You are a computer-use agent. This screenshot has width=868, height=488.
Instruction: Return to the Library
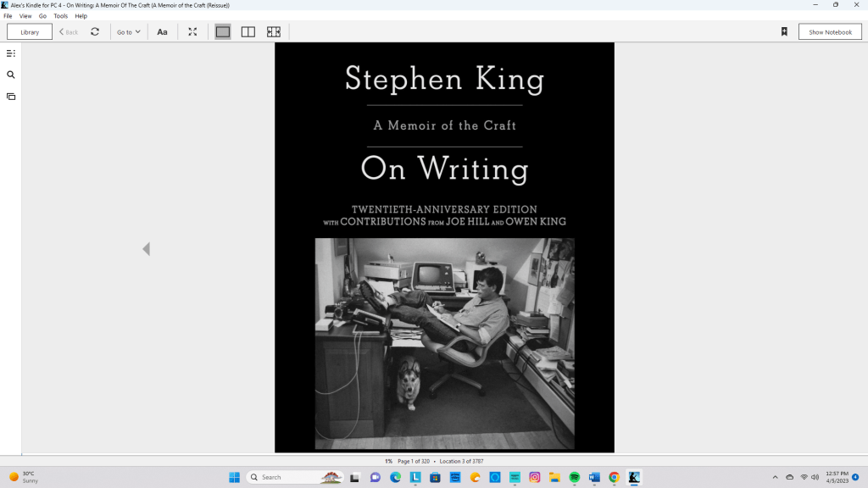pos(30,31)
